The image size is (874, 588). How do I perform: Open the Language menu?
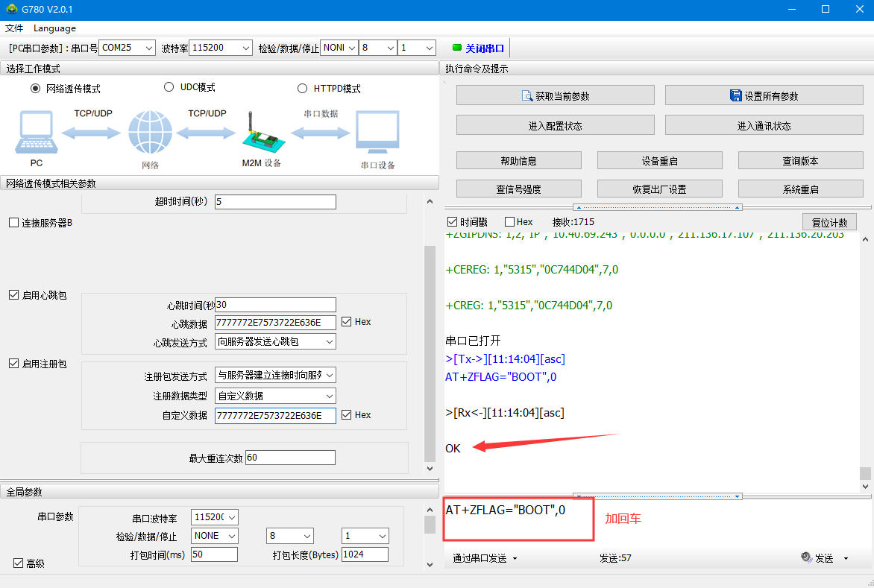click(54, 28)
